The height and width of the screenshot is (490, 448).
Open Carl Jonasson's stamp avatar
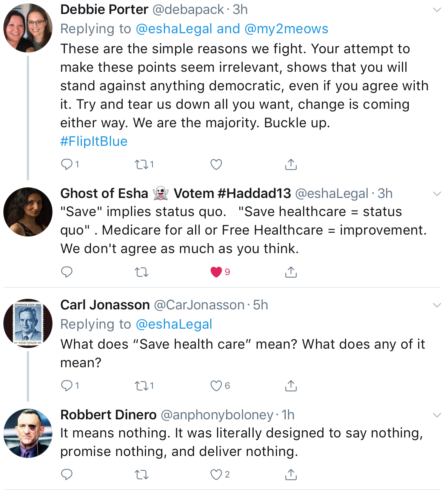(28, 323)
